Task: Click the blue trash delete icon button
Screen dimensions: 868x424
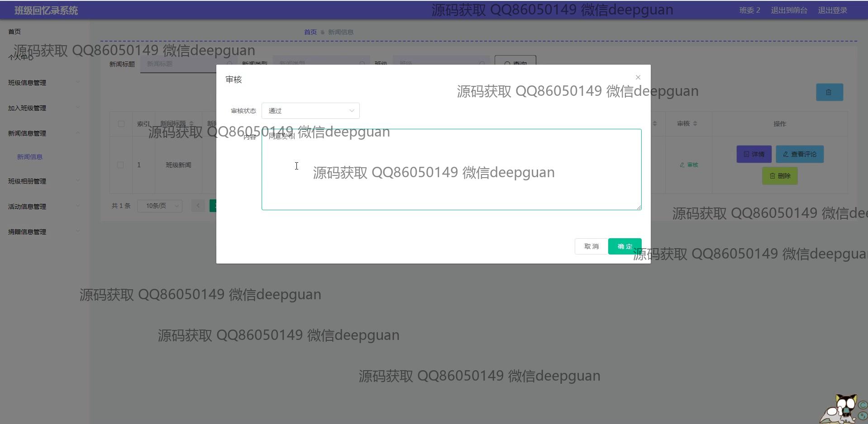Action: click(x=829, y=92)
